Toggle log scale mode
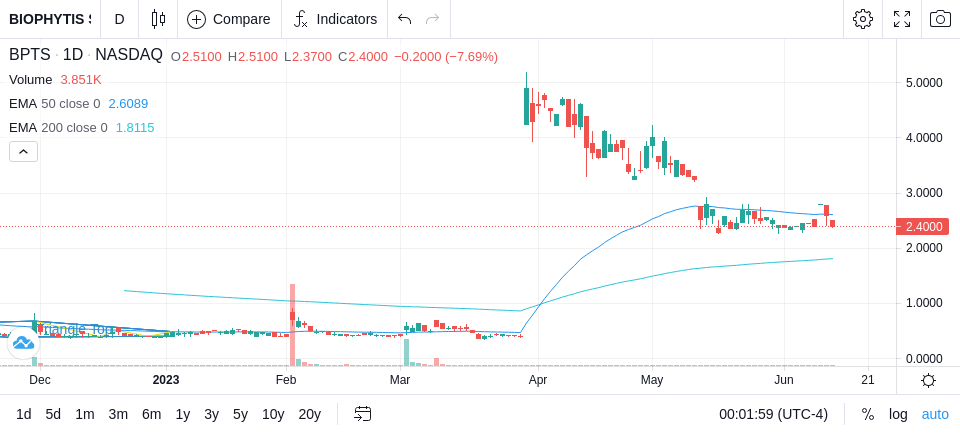The height and width of the screenshot is (433, 960). tap(898, 415)
